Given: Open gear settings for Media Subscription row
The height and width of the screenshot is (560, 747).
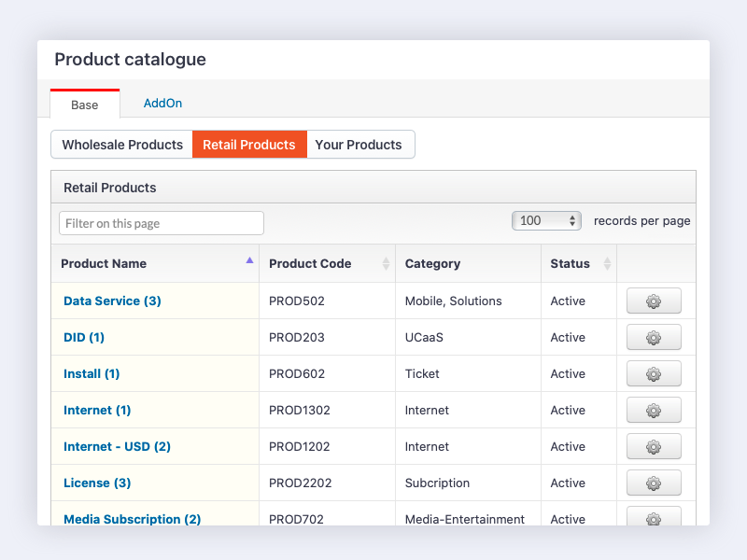Looking at the screenshot, I should [654, 517].
